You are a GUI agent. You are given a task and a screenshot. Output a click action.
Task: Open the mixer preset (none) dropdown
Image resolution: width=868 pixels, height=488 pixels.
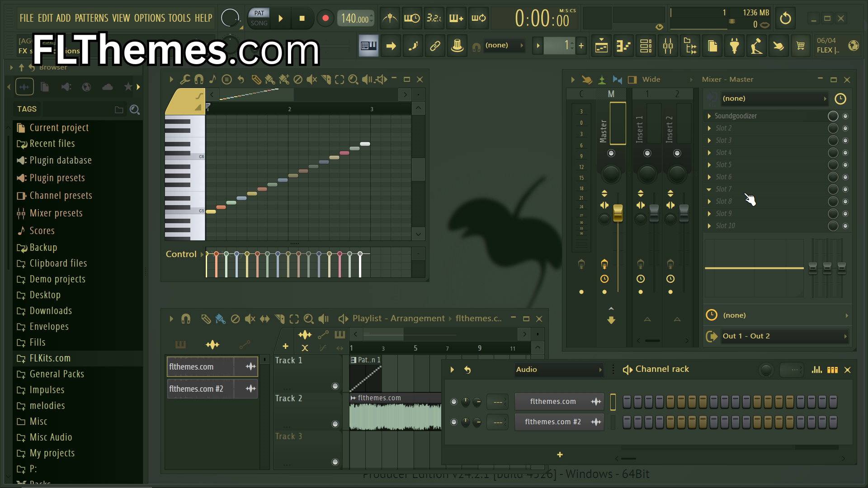tap(774, 99)
